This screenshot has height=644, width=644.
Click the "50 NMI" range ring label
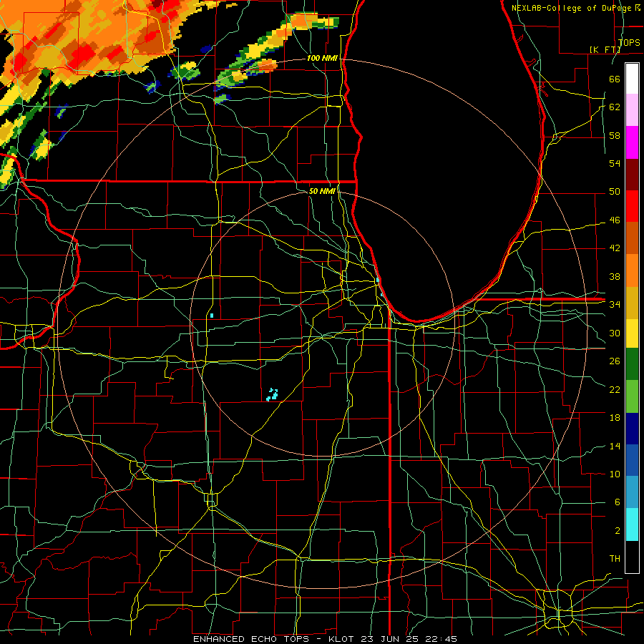pos(322,191)
